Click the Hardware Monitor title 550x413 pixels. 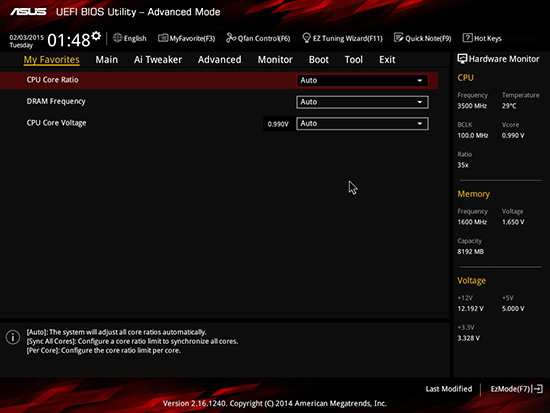tap(504, 59)
